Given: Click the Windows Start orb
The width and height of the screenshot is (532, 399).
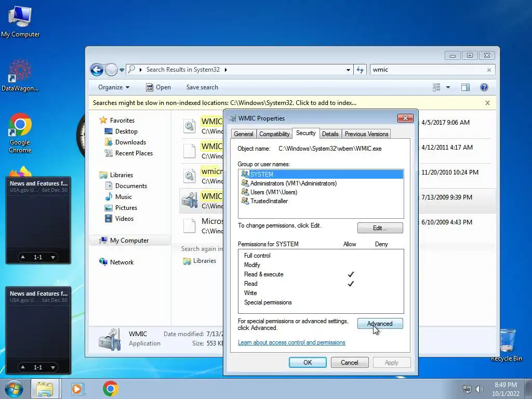Looking at the screenshot, I should (x=14, y=389).
